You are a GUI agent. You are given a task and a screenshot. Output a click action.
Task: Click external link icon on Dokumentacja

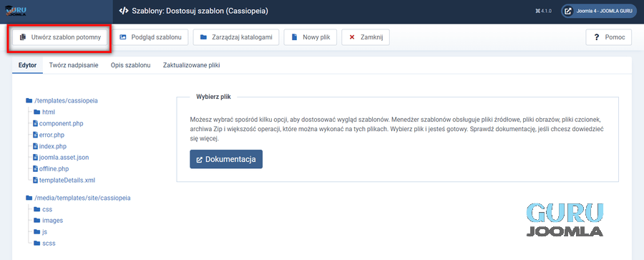point(200,160)
